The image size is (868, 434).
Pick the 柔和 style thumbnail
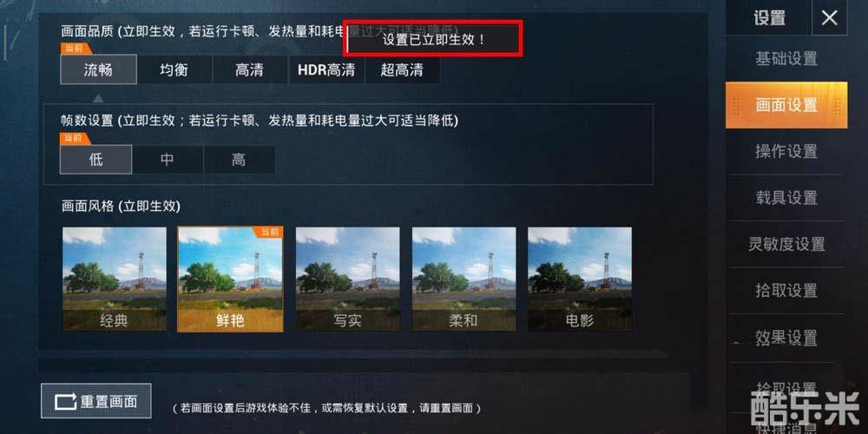click(464, 279)
